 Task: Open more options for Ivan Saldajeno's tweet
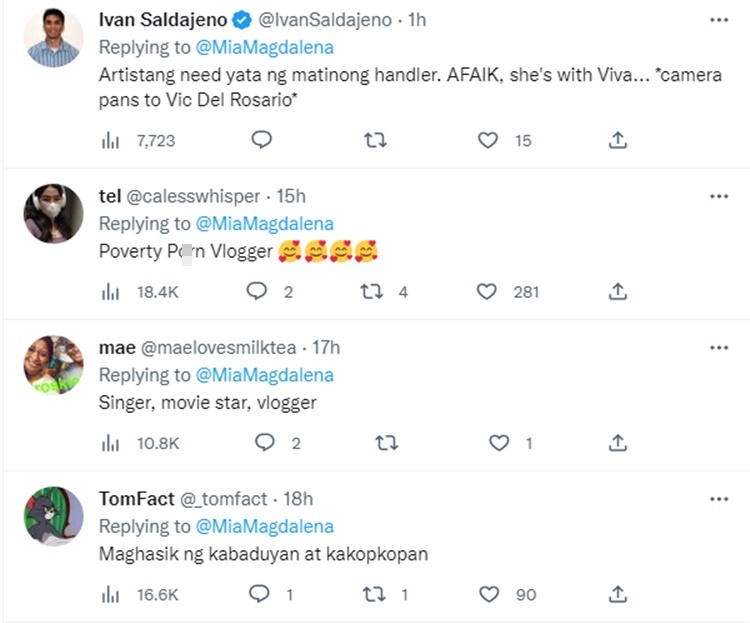[x=718, y=20]
